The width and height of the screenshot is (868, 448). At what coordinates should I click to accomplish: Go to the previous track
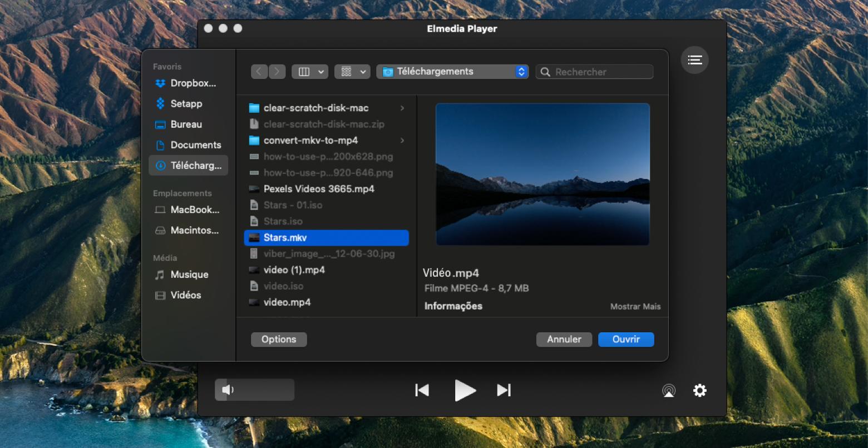422,390
